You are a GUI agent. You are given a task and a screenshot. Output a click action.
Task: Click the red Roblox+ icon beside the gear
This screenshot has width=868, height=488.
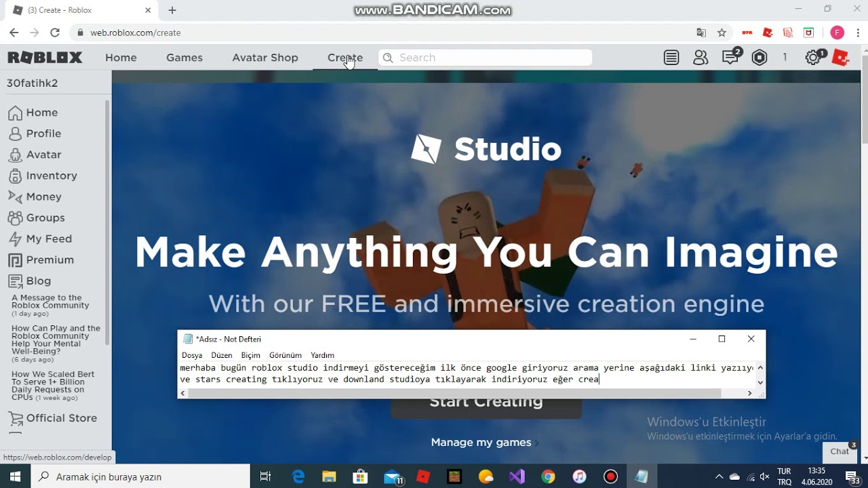click(x=841, y=58)
